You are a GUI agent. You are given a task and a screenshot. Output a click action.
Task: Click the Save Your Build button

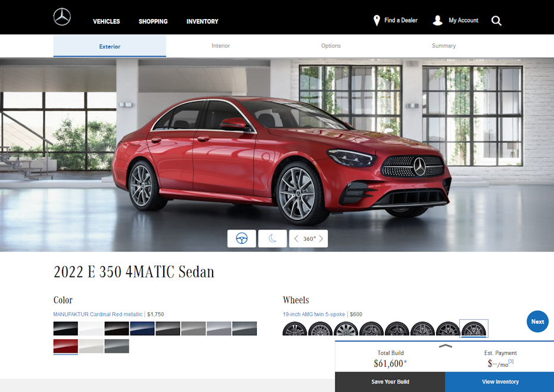390,381
